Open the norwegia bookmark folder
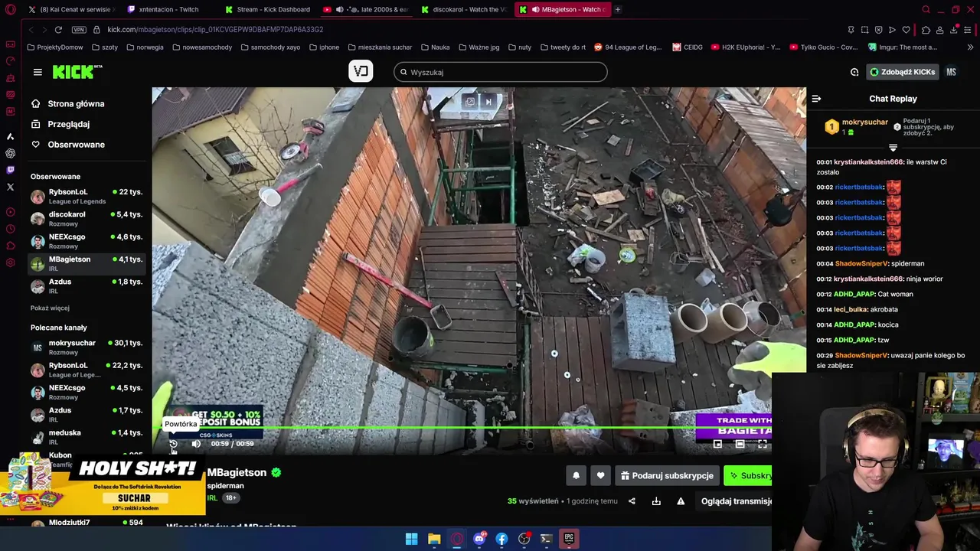 pyautogui.click(x=145, y=47)
